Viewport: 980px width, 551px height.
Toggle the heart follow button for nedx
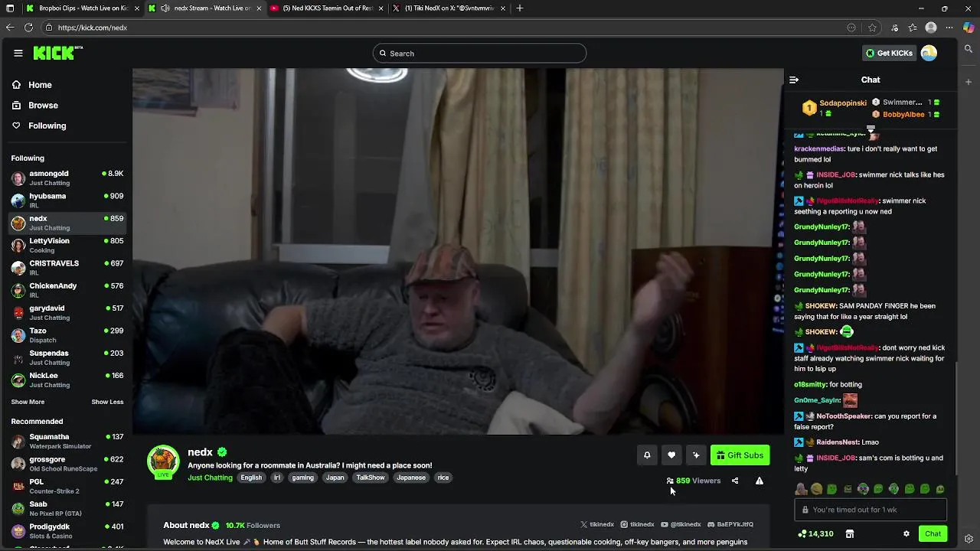[671, 455]
